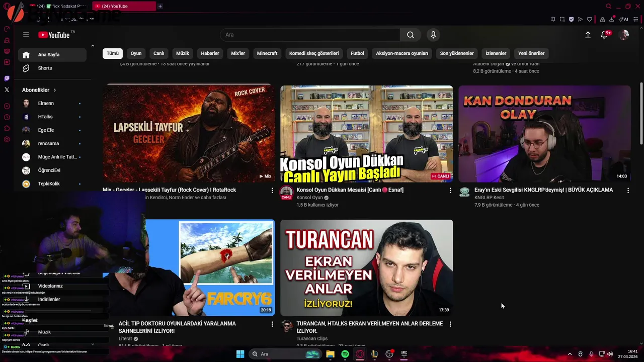Select the Minecraft filter chip
644x362 pixels.
[267, 53]
